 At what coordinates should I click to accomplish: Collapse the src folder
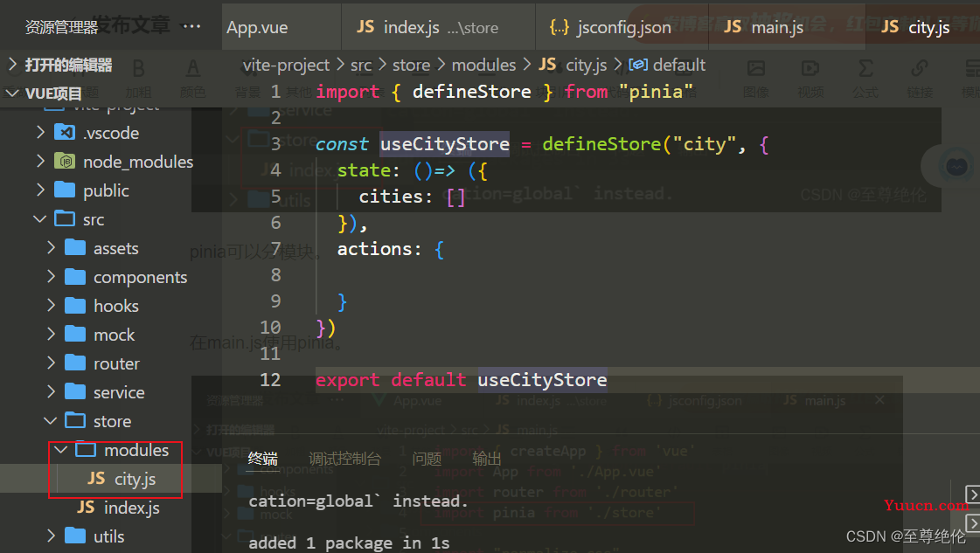click(x=40, y=219)
